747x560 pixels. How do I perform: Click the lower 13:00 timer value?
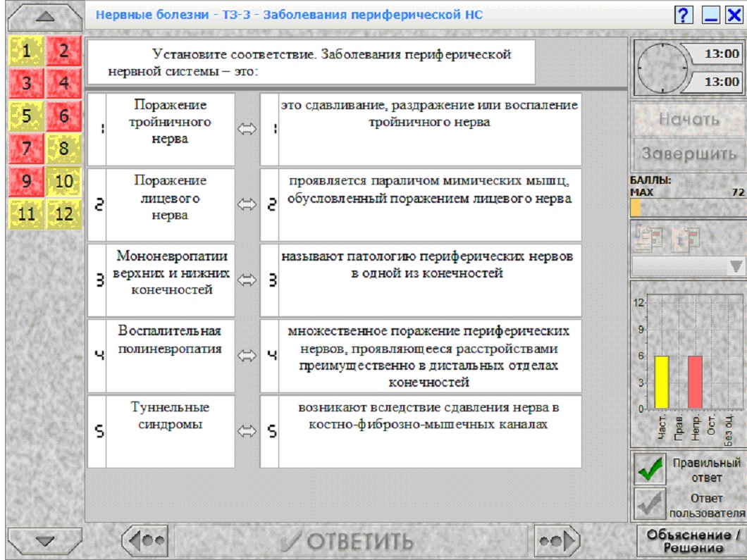721,82
